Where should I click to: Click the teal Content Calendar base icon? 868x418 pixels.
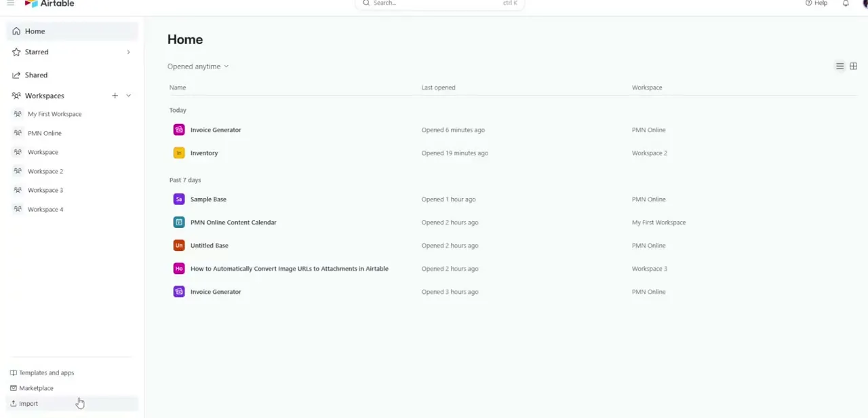179,222
